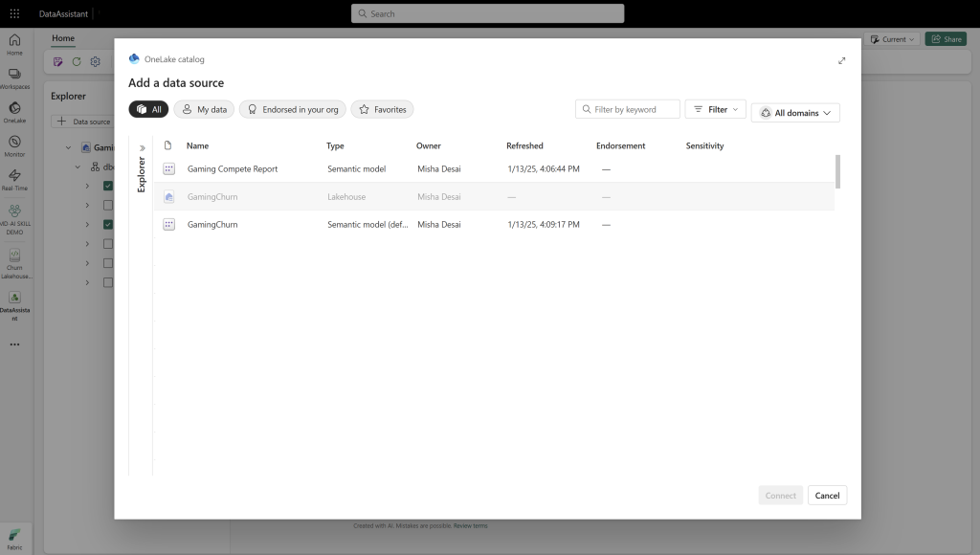
Task: Open the Monitor sidebar item
Action: [x=14, y=145]
